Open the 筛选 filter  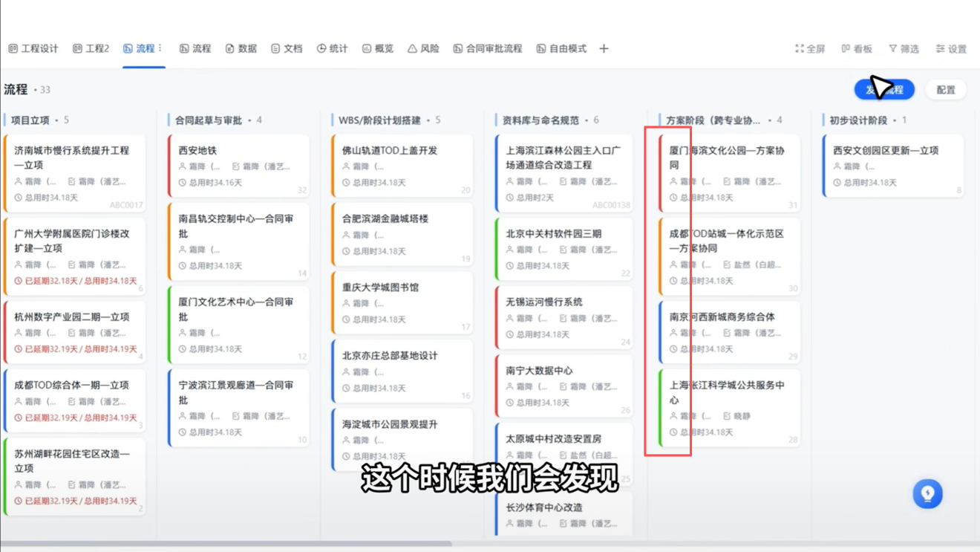click(x=904, y=48)
